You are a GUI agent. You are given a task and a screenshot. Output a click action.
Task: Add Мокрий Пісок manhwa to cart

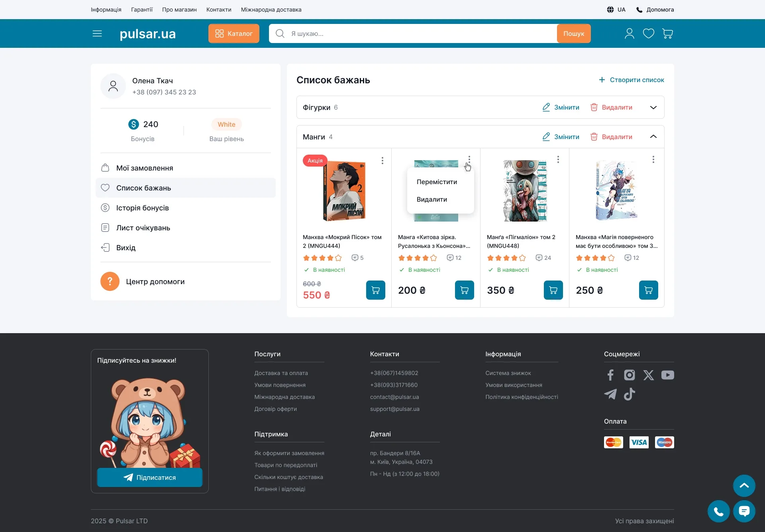(375, 290)
